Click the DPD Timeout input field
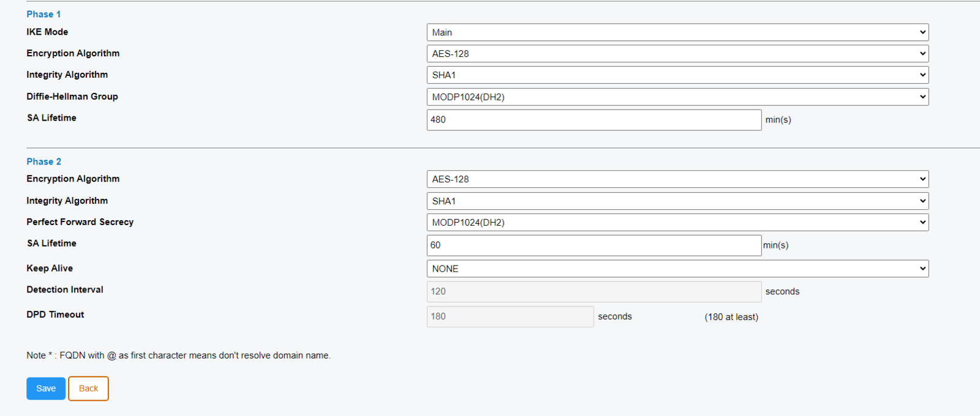Viewport: 980px width, 416px height. coord(510,317)
